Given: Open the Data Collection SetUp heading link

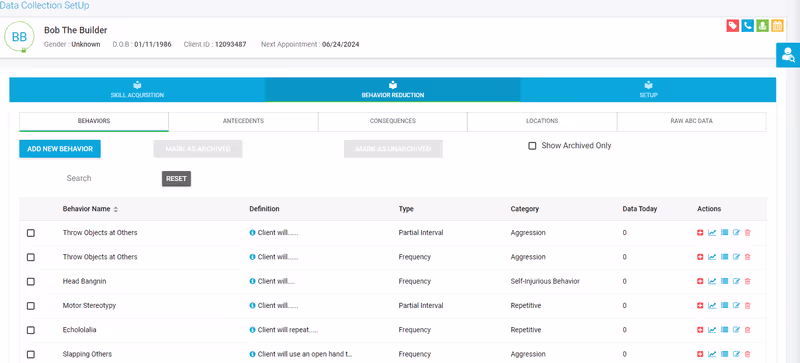Looking at the screenshot, I should 44,6.
